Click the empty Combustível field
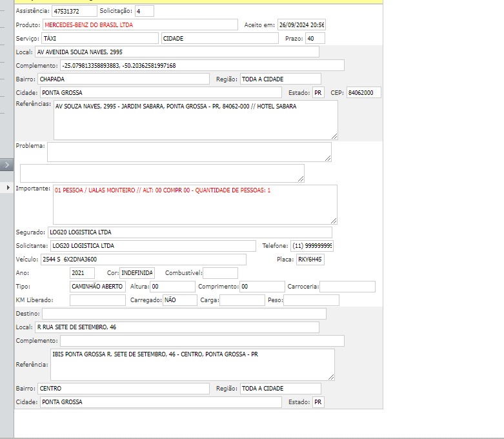The height and width of the screenshot is (439, 504). pyautogui.click(x=221, y=272)
